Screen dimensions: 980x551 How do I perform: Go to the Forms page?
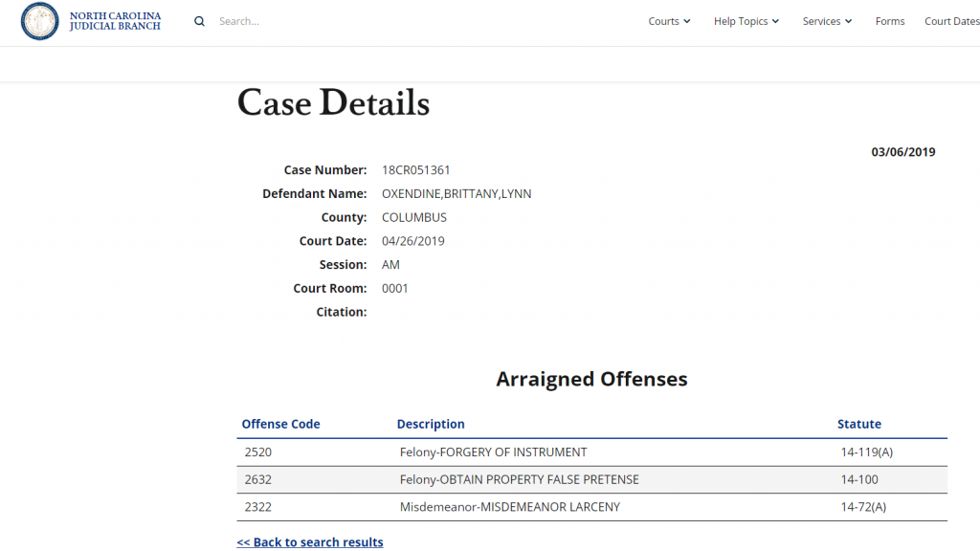pyautogui.click(x=889, y=21)
